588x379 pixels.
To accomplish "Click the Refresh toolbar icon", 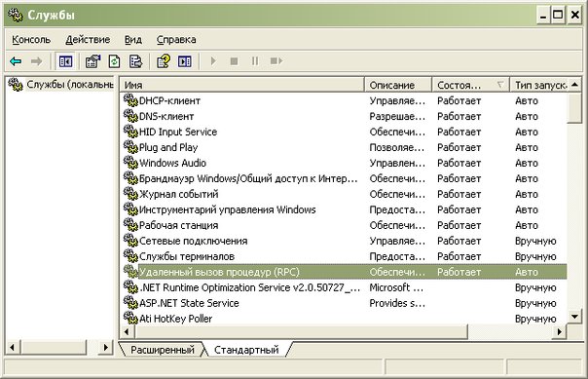I will [114, 61].
